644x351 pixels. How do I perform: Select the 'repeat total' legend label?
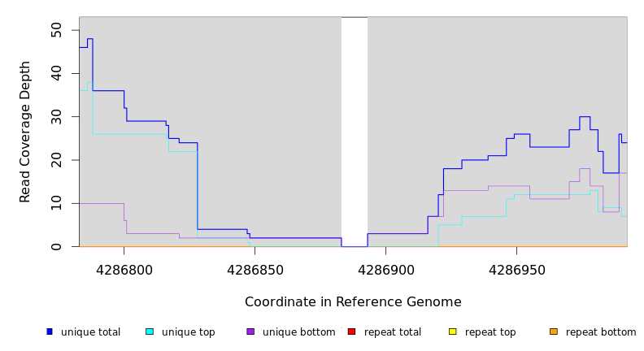[393, 332]
